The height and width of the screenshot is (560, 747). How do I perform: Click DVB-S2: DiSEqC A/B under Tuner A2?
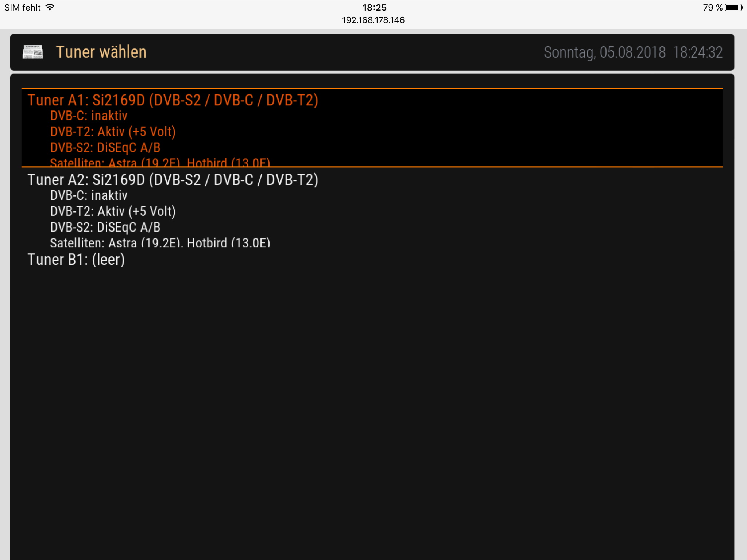[105, 227]
